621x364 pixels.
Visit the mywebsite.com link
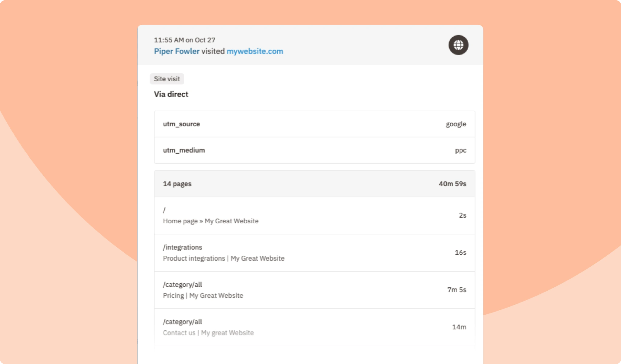255,51
